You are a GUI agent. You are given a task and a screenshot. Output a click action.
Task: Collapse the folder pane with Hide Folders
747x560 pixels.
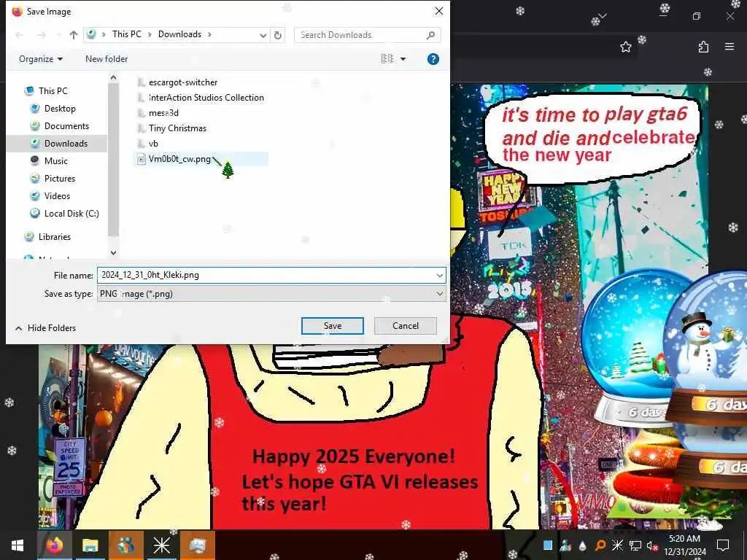(x=46, y=328)
